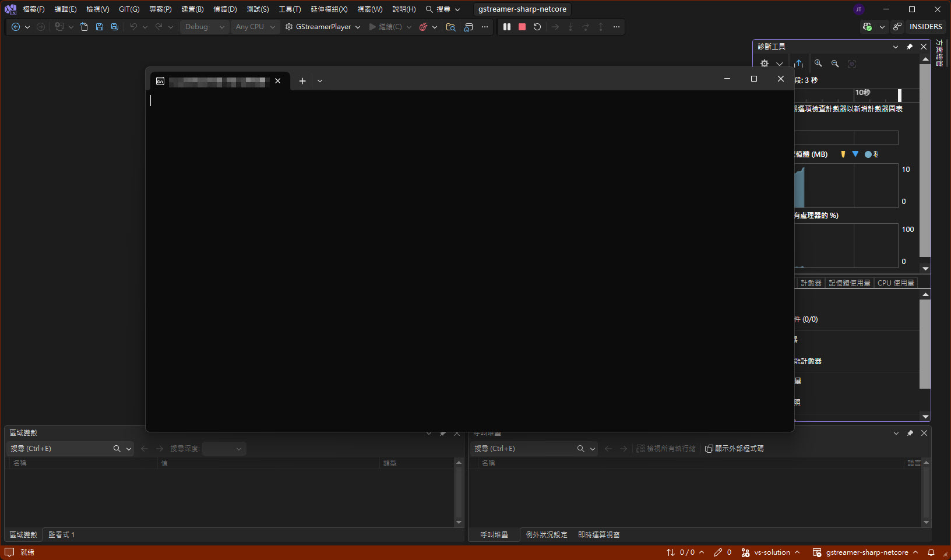Open the terminal new tab dropdown chevron
Screen dimensions: 951x560
click(x=320, y=81)
